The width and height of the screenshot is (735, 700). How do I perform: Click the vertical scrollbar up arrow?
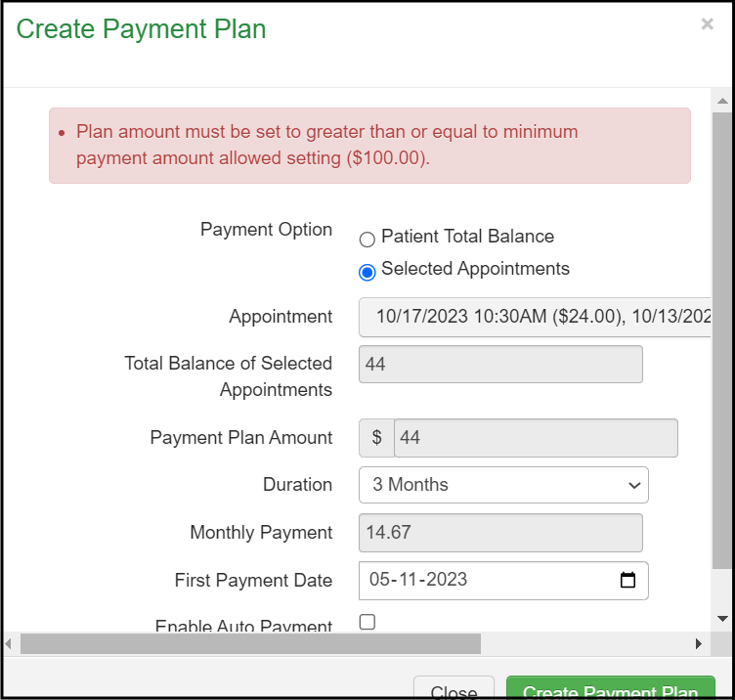(722, 101)
